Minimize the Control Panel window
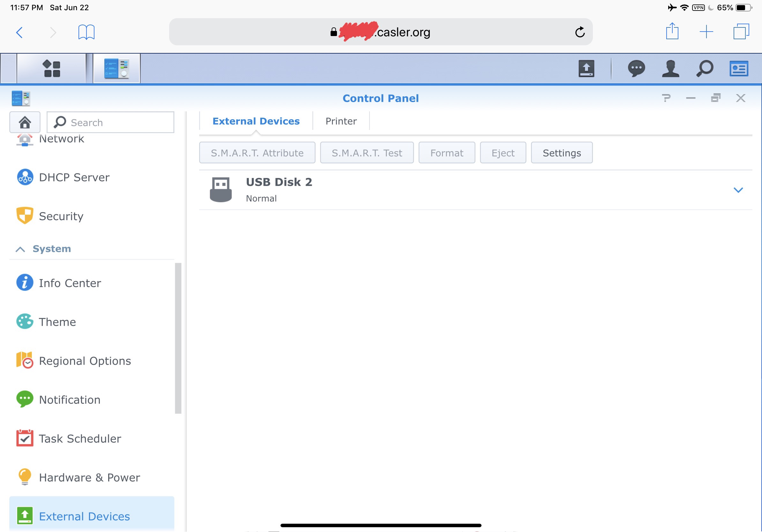Screen dimensions: 762x532 [691, 98]
